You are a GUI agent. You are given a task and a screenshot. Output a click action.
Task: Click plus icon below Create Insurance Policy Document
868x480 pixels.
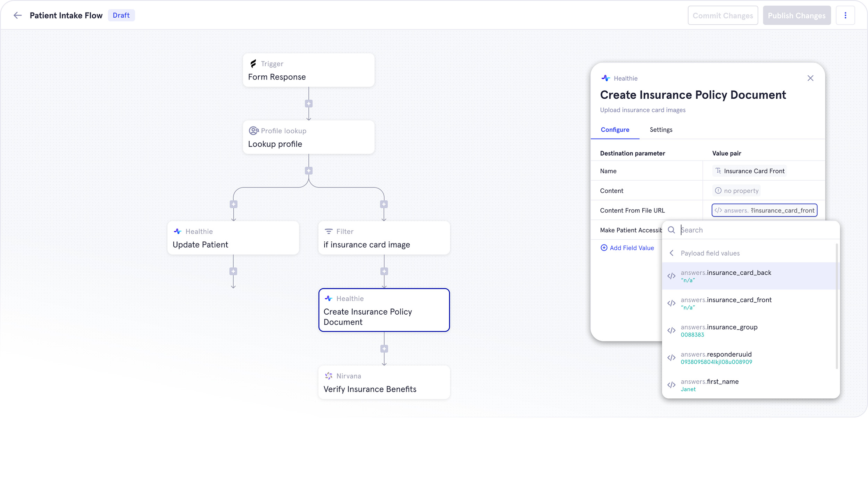pyautogui.click(x=384, y=349)
